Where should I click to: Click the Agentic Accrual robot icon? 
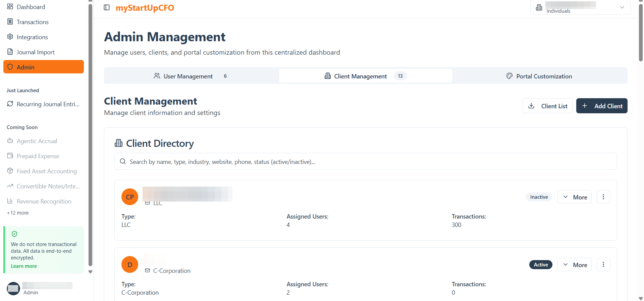point(10,141)
